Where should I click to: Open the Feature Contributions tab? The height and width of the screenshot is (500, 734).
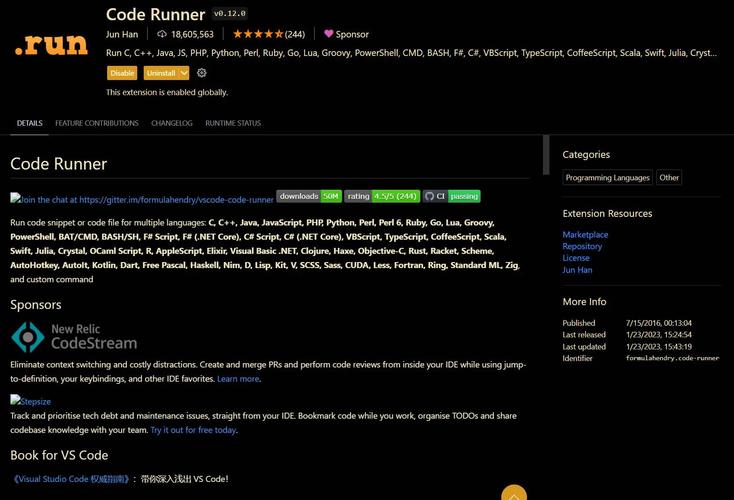[x=97, y=123]
